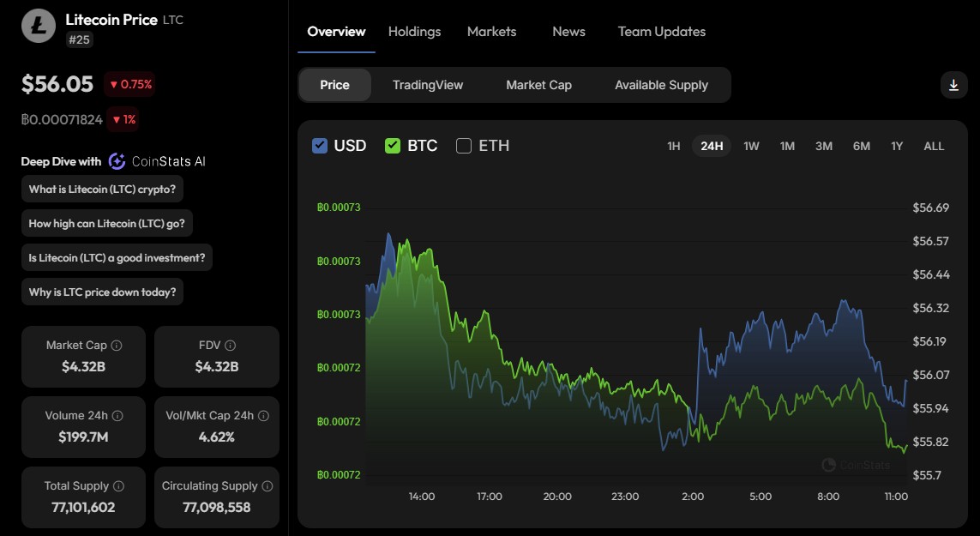
Task: Click Volume 24h info icon
Action: (x=117, y=416)
